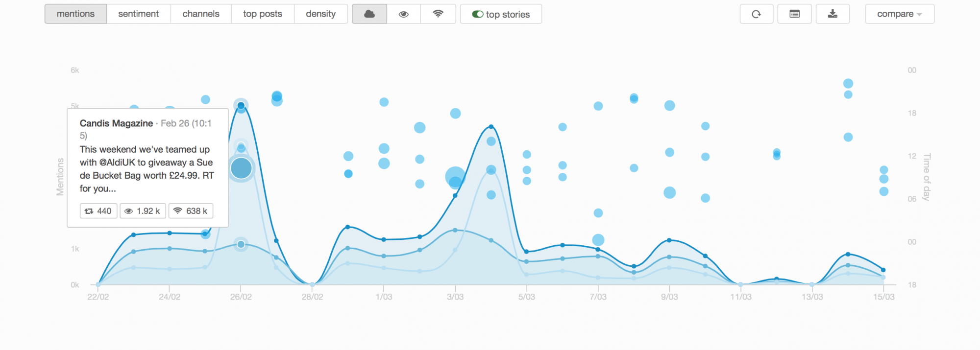Open the sentiment tab
Screen dimensions: 980x350
pos(138,14)
